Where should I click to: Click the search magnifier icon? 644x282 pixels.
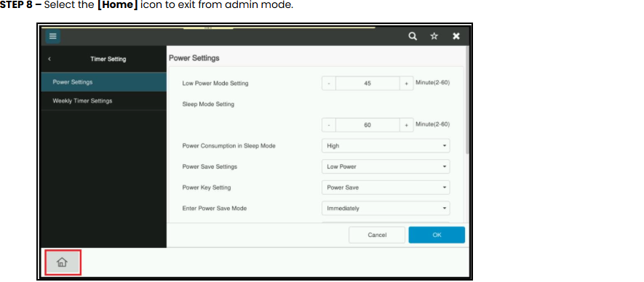pyautogui.click(x=413, y=36)
